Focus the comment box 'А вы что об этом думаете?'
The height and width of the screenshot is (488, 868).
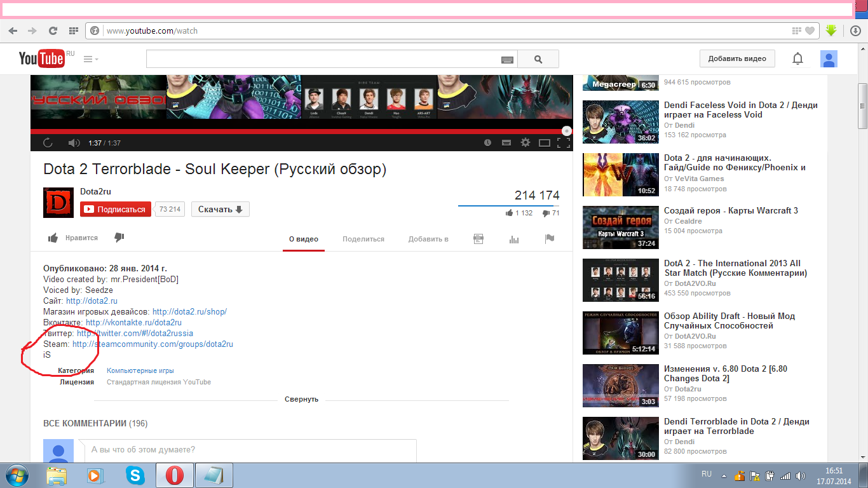coord(250,449)
